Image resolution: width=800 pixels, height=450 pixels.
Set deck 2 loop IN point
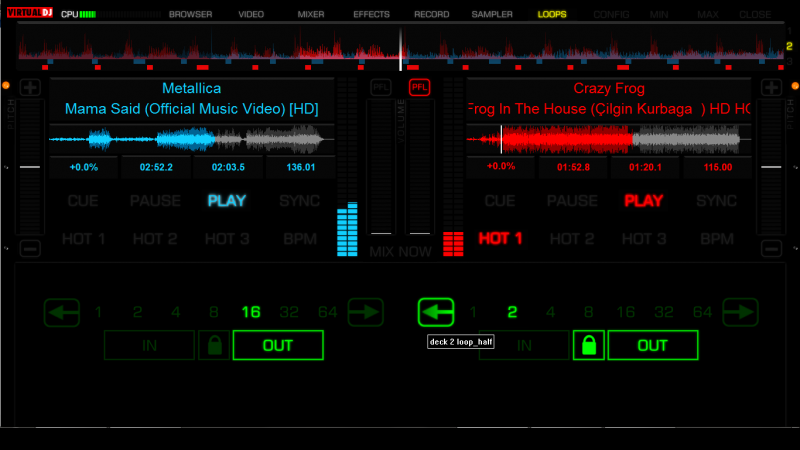pos(524,345)
